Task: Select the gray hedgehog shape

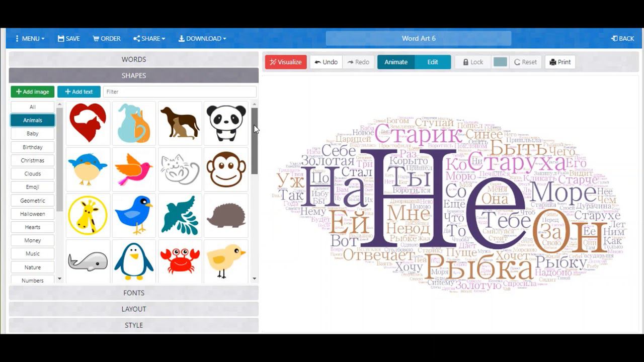Action: coord(226,215)
